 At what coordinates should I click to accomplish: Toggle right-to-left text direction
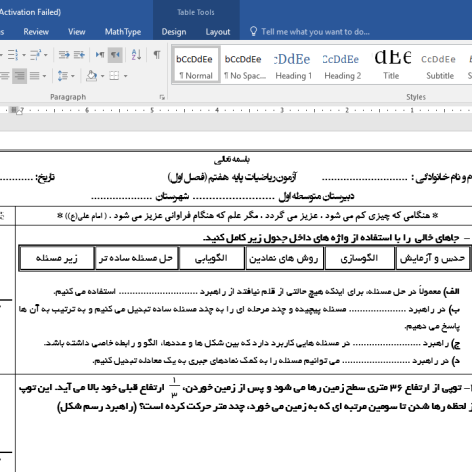coord(115,54)
